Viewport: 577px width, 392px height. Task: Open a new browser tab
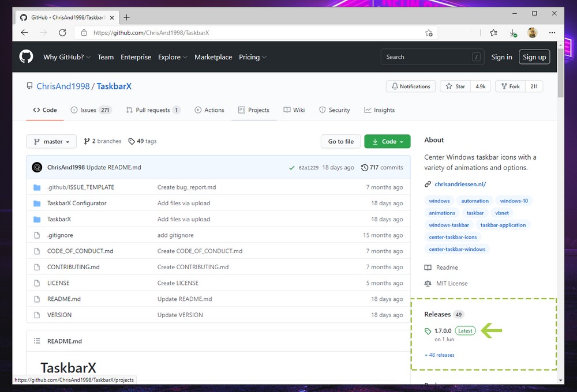click(126, 17)
